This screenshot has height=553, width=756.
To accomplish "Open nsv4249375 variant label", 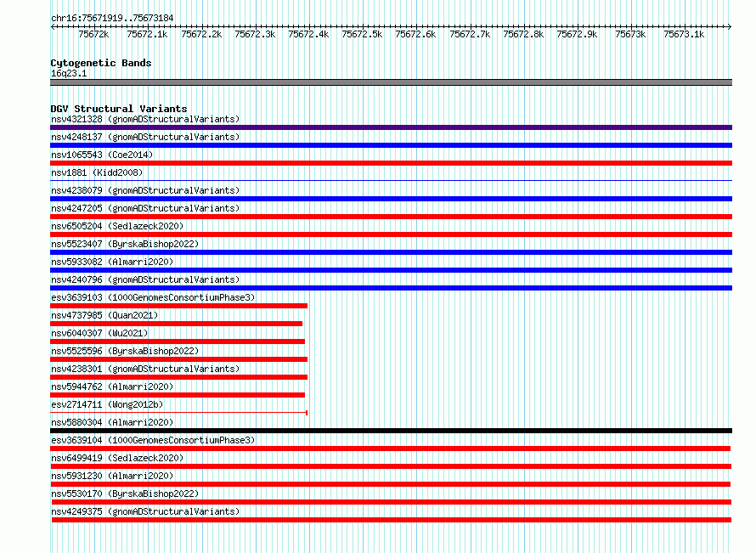I will pos(145,511).
